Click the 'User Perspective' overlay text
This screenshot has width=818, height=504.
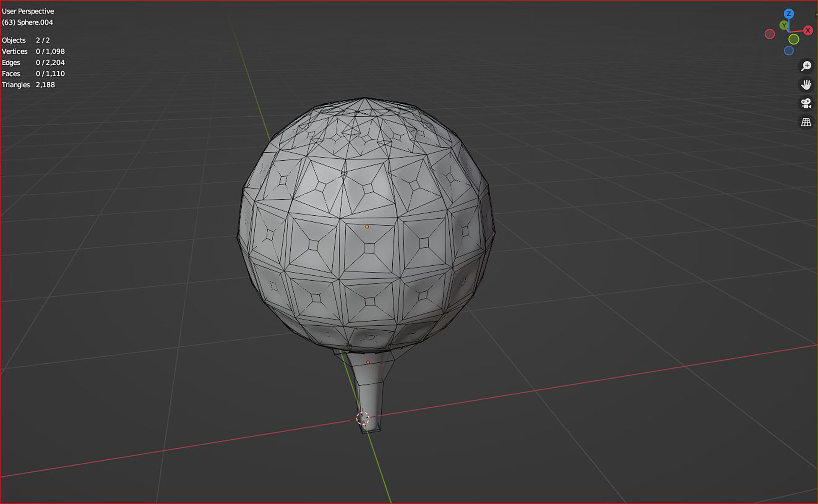[28, 11]
